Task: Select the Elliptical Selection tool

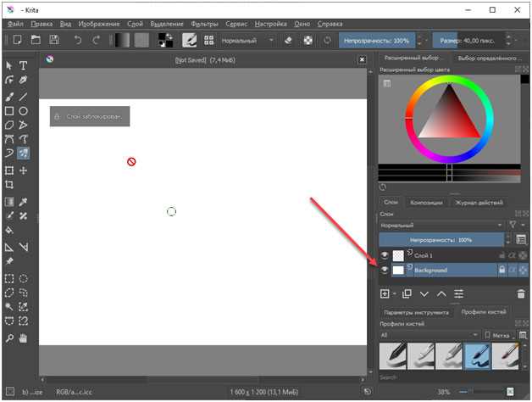Action: [x=23, y=279]
